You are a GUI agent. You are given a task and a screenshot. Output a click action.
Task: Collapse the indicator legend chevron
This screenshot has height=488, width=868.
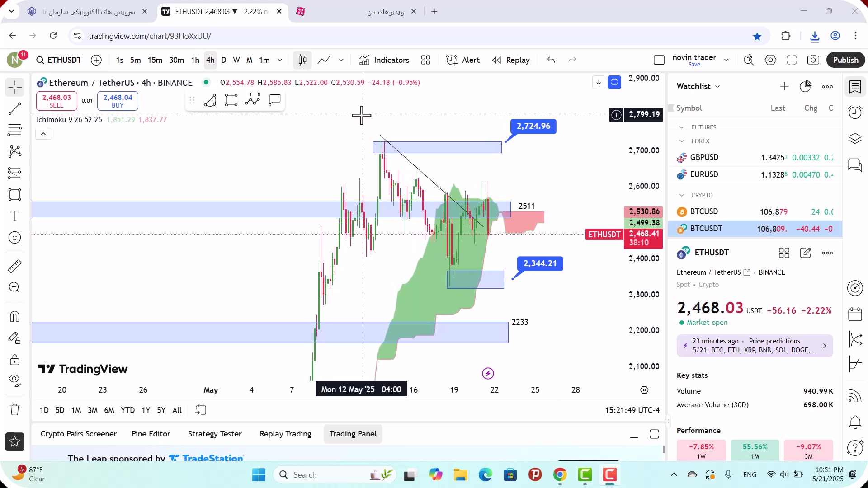coord(43,134)
